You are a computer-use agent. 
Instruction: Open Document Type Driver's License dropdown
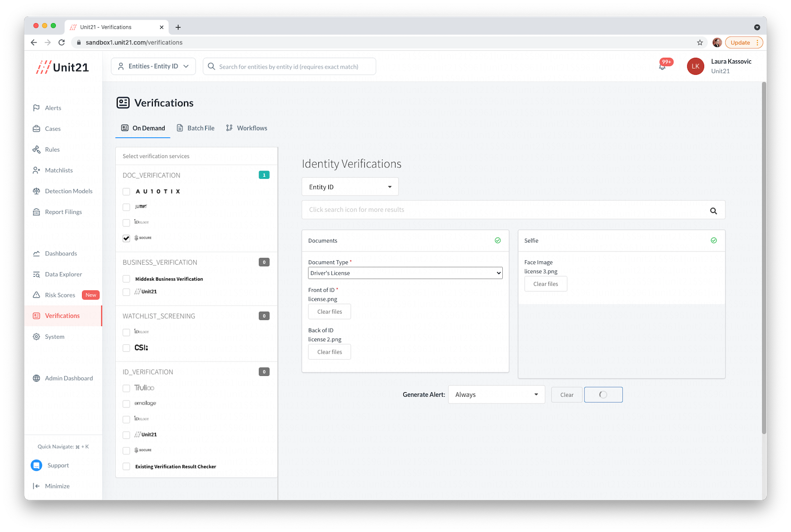405,273
